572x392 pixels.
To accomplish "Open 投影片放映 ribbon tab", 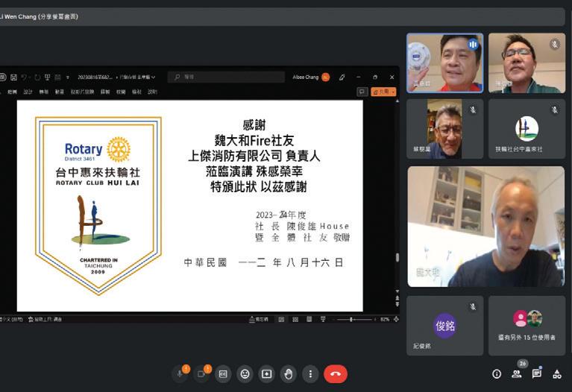I will [x=82, y=92].
